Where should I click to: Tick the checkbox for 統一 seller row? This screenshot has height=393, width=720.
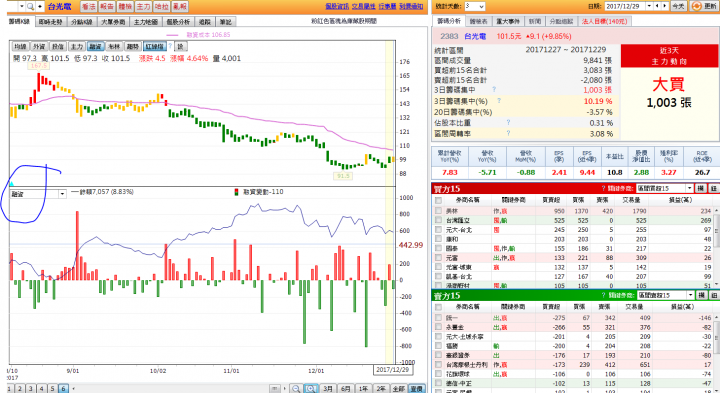pyautogui.click(x=439, y=318)
